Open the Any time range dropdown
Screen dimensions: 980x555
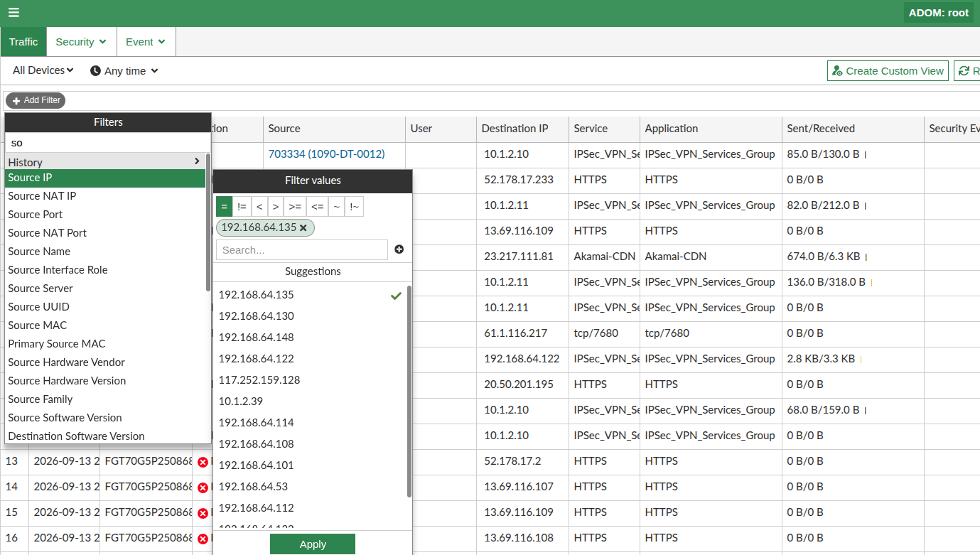[124, 70]
